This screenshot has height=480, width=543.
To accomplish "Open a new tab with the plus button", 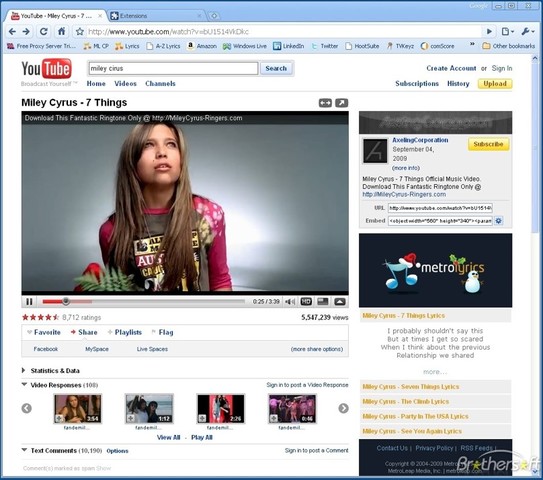I will coord(214,16).
